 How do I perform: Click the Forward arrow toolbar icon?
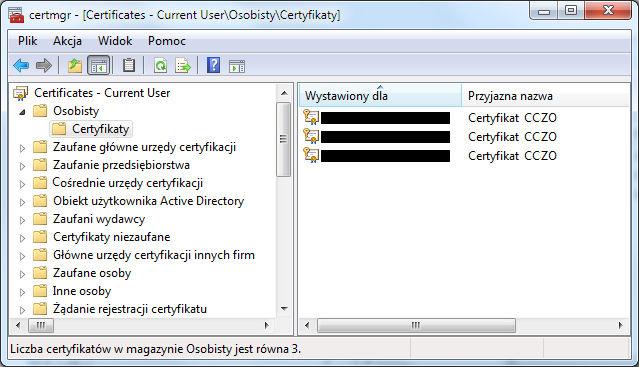click(x=44, y=65)
